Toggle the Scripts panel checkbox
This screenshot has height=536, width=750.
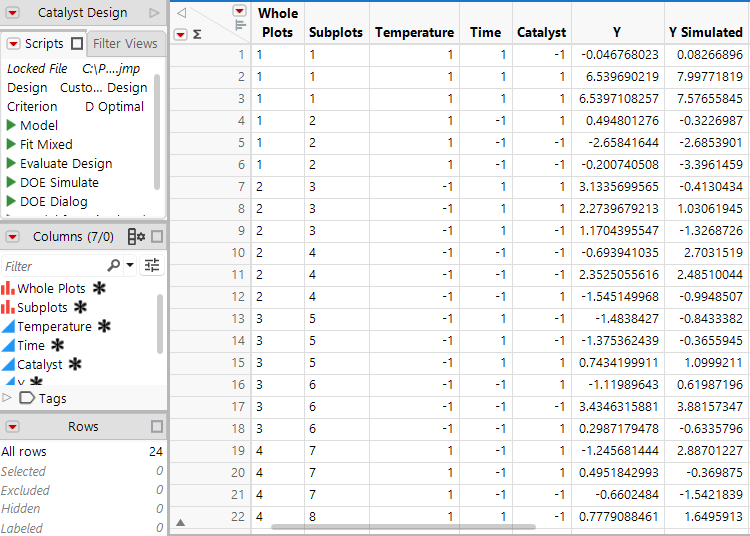77,44
